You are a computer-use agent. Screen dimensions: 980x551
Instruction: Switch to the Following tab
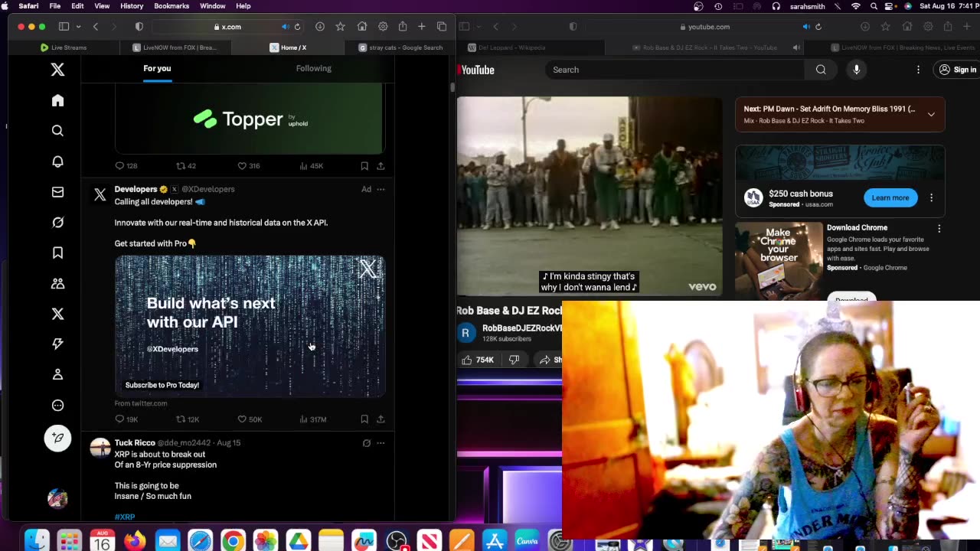click(314, 68)
